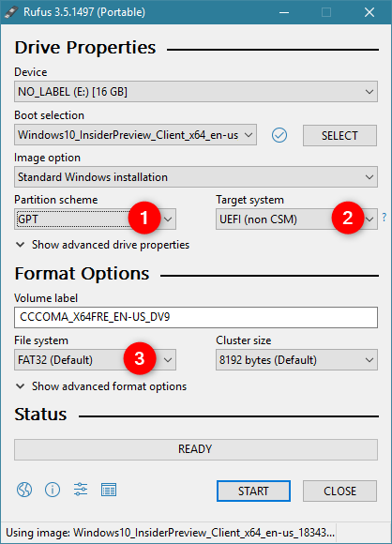Click the READY status progress bar

[x=196, y=449]
